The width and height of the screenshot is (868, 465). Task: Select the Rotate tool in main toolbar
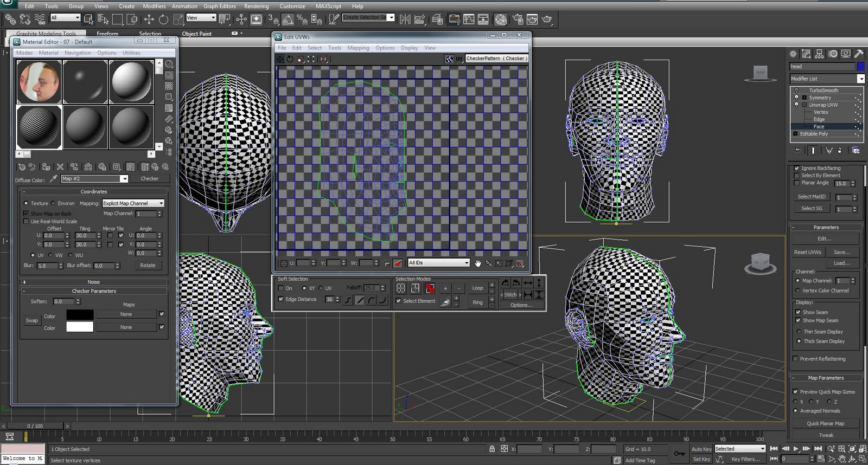click(x=163, y=20)
